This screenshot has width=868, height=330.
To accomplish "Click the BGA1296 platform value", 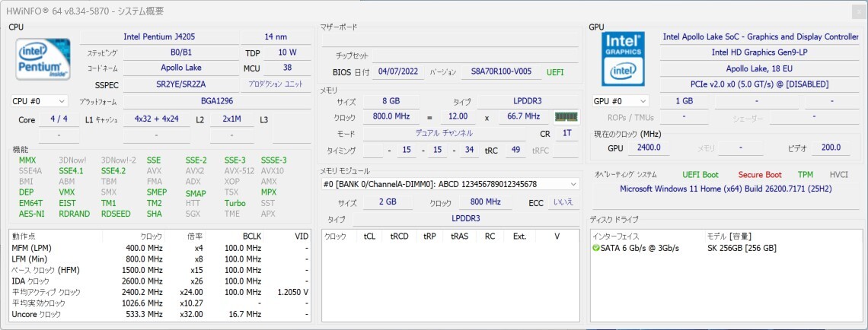I will (x=217, y=101).
